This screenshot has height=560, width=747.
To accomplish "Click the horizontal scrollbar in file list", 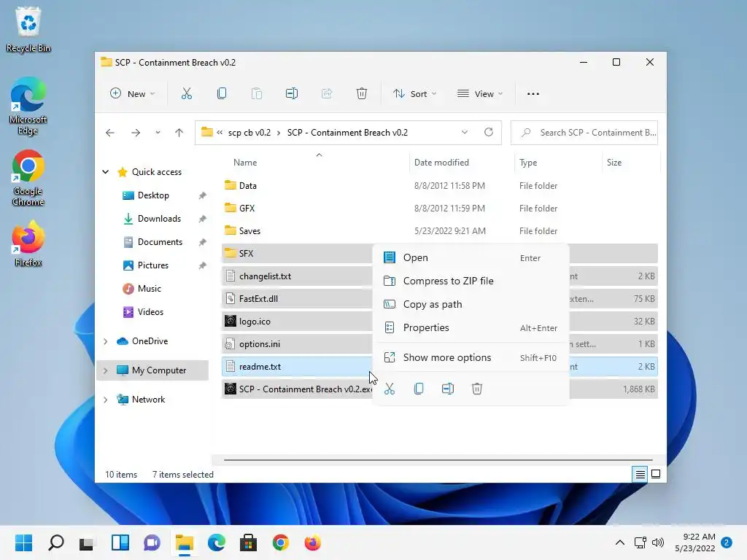I will click(x=438, y=460).
